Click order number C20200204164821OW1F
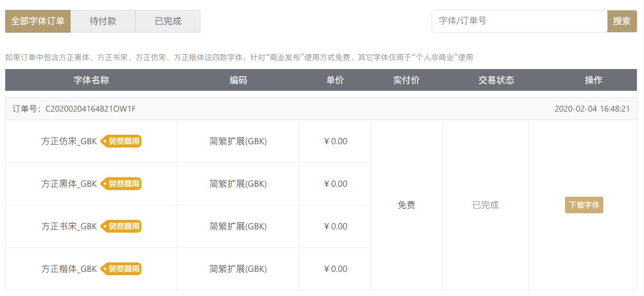The width and height of the screenshot is (644, 296). click(x=90, y=109)
